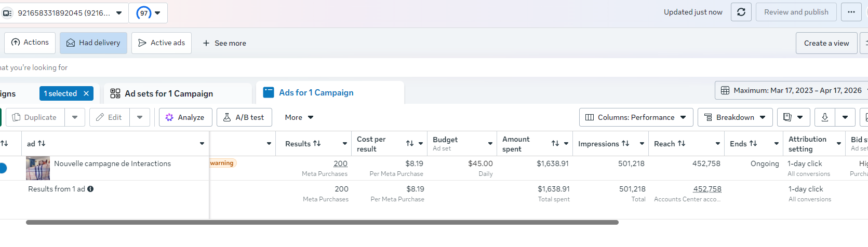
Task: Click the info icon near Results from 1 ad
Action: pyautogui.click(x=90, y=189)
